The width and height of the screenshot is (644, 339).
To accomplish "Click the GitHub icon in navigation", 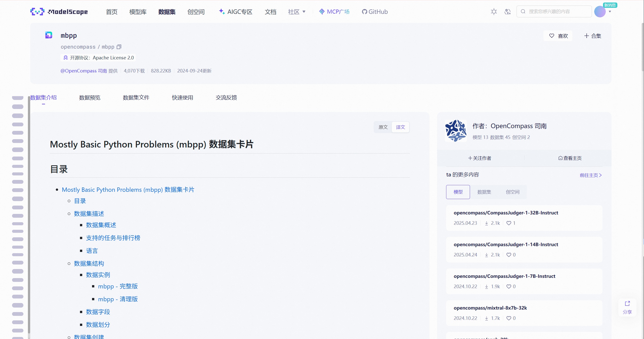I will (x=364, y=12).
